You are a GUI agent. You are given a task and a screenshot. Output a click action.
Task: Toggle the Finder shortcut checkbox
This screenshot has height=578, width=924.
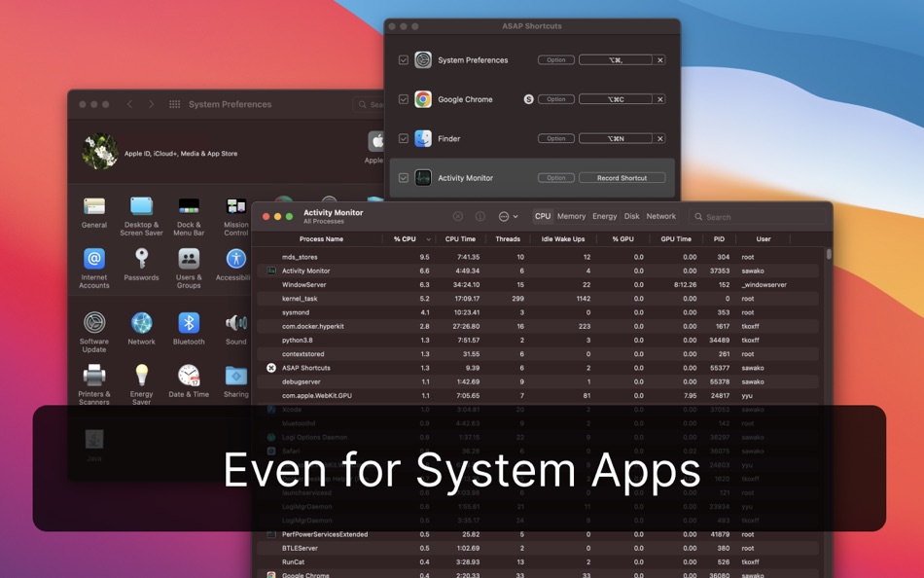coord(404,138)
